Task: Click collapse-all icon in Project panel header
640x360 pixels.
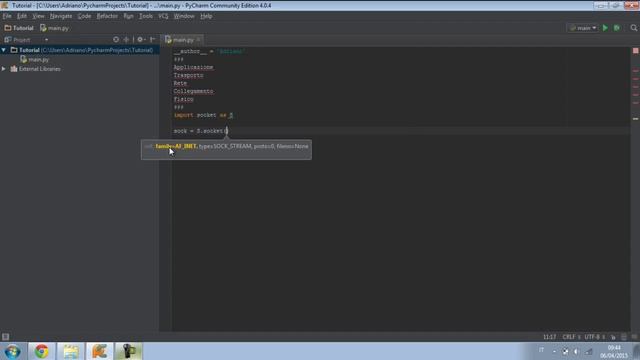Action: 126,40
